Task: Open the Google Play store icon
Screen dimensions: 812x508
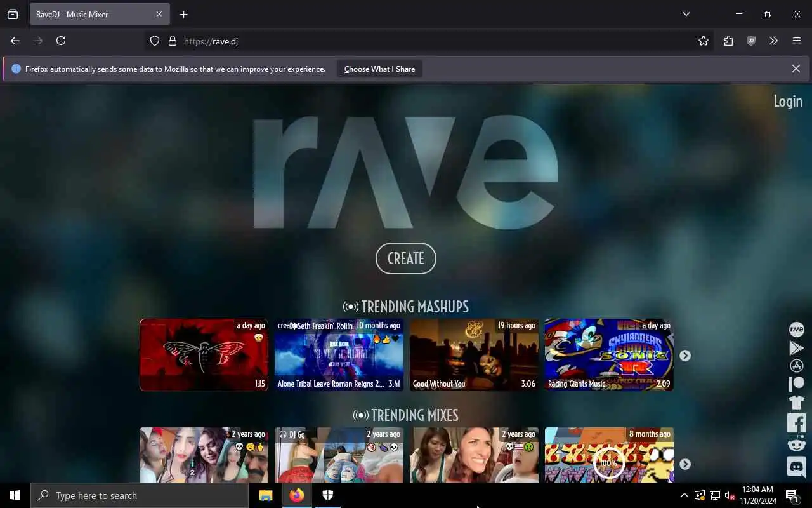Action: point(796,347)
